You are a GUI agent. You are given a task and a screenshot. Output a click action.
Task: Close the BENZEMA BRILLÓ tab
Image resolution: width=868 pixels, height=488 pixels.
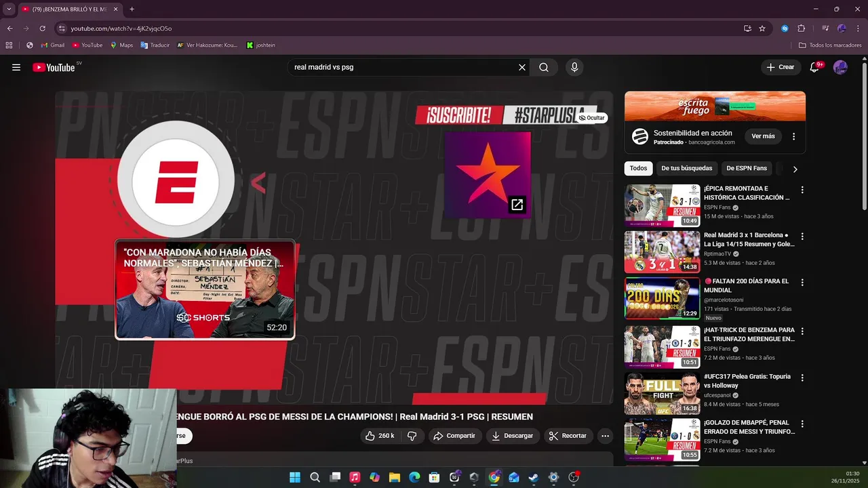pyautogui.click(x=115, y=9)
